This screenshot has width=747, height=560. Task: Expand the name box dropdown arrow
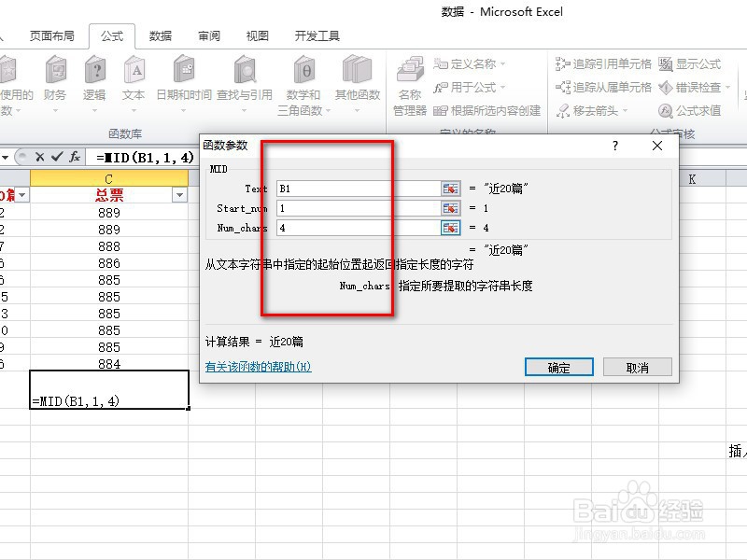pyautogui.click(x=6, y=157)
